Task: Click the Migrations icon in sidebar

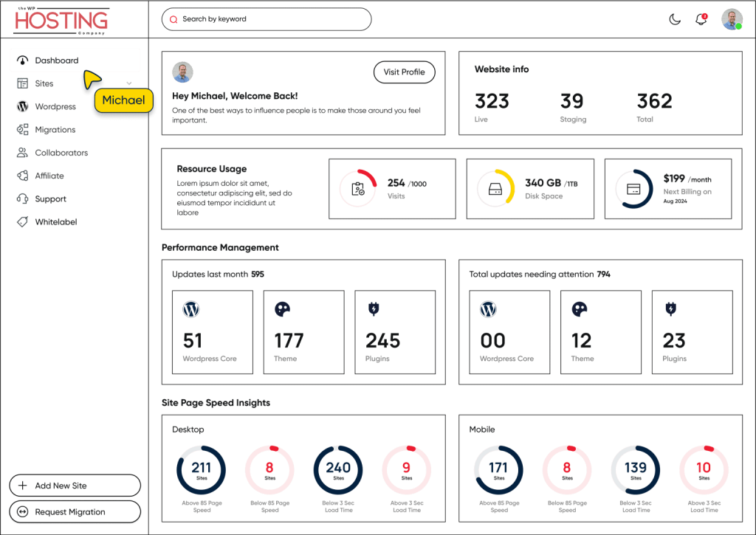Action: 22,130
